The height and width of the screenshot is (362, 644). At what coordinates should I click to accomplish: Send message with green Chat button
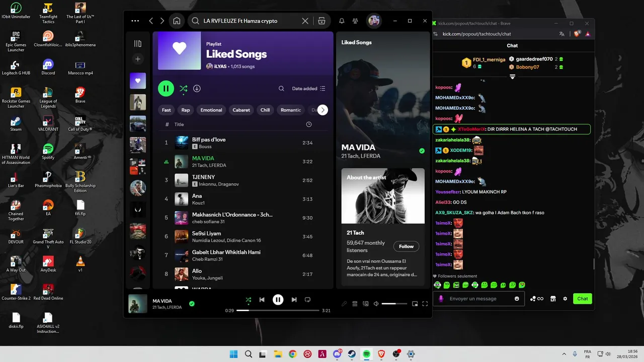pos(583,299)
